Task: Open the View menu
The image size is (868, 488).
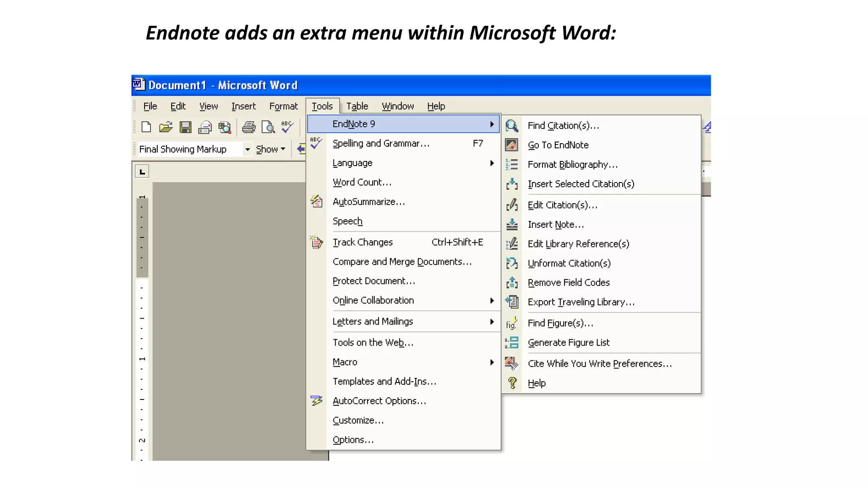Action: [x=209, y=106]
